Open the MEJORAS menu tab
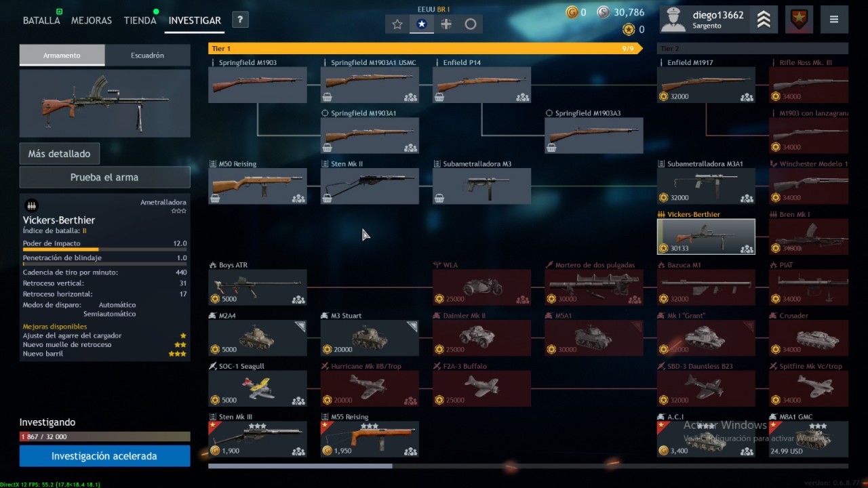 92,20
